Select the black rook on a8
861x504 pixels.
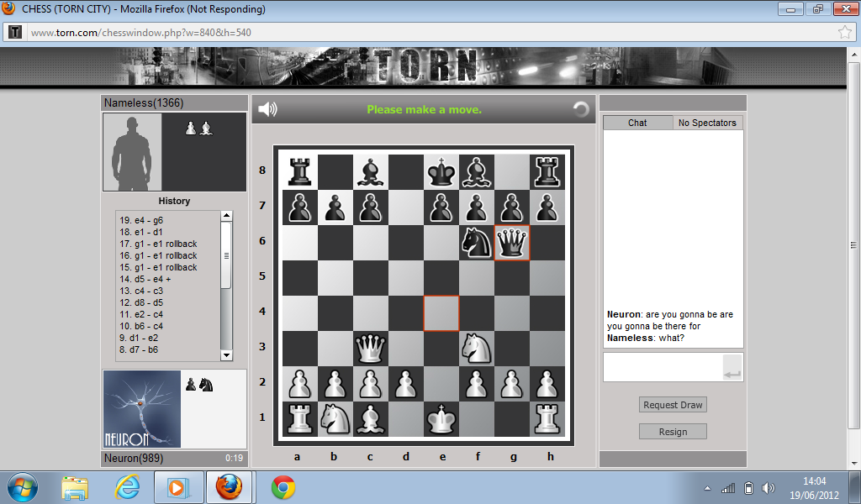pos(300,172)
